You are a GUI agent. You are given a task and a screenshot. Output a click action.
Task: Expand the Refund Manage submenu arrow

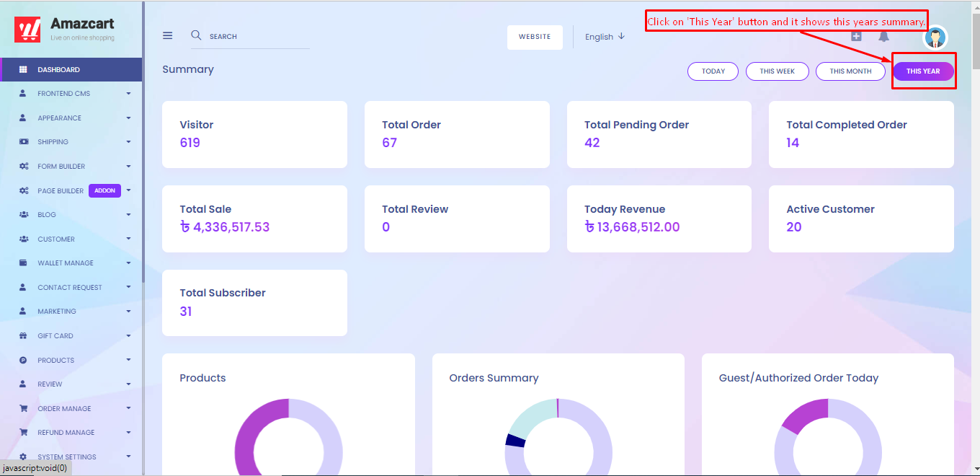[x=128, y=433]
